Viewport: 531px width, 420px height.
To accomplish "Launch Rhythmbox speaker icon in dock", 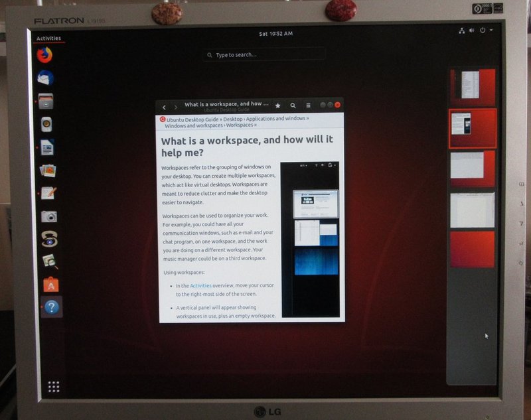I will coord(46,124).
